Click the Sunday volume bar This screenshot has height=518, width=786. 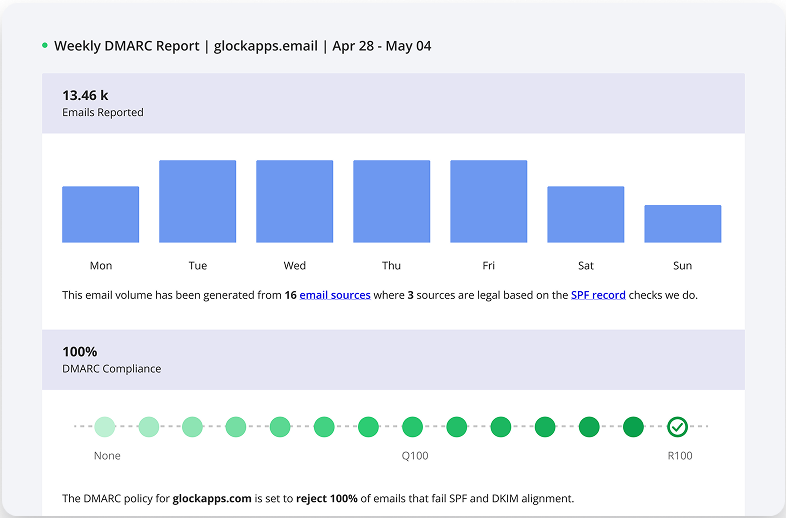tap(682, 223)
